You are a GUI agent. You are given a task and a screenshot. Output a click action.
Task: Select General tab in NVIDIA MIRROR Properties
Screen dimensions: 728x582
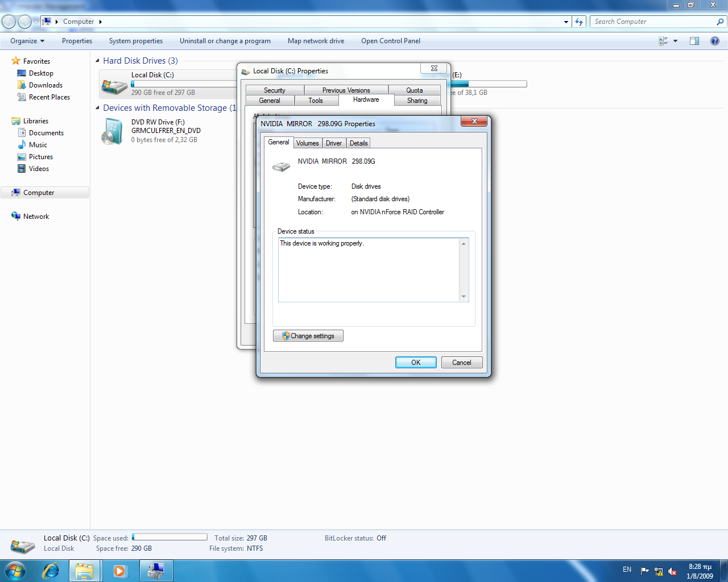coord(279,142)
